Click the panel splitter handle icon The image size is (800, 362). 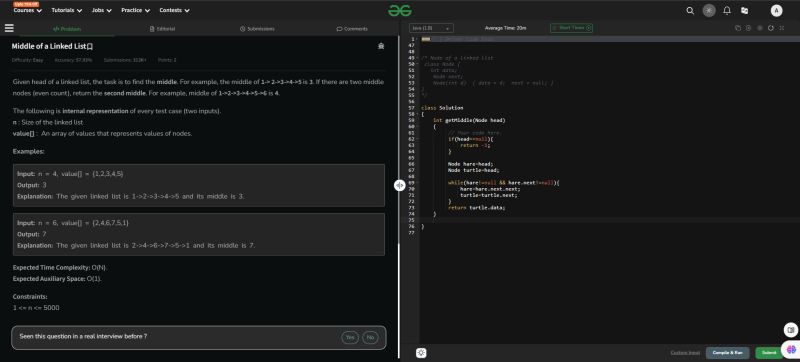point(399,186)
